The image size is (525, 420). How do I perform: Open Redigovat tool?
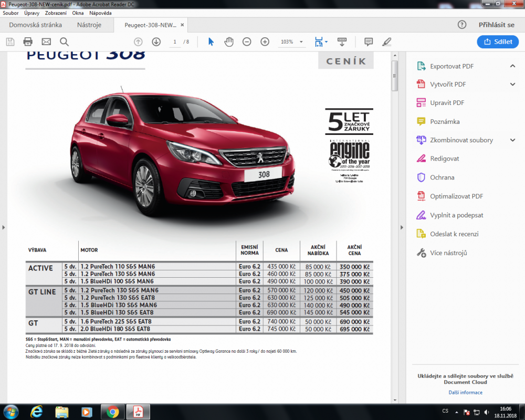pos(444,159)
